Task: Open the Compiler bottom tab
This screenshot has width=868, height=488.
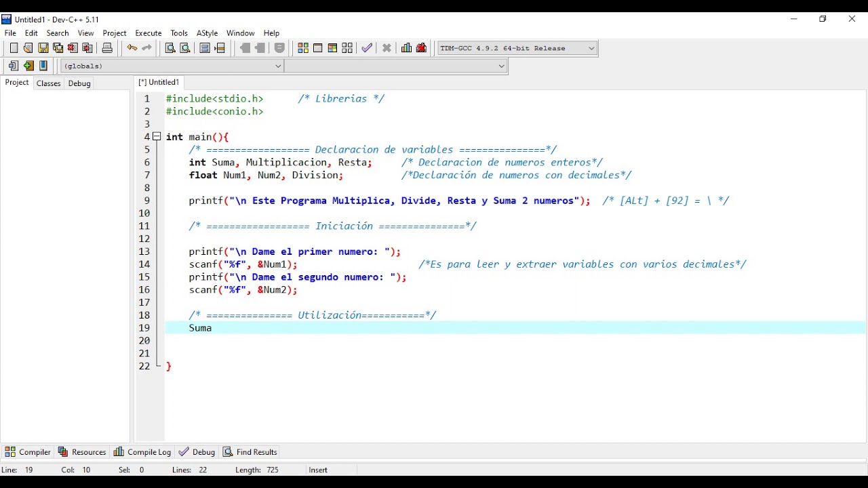Action: click(28, 452)
